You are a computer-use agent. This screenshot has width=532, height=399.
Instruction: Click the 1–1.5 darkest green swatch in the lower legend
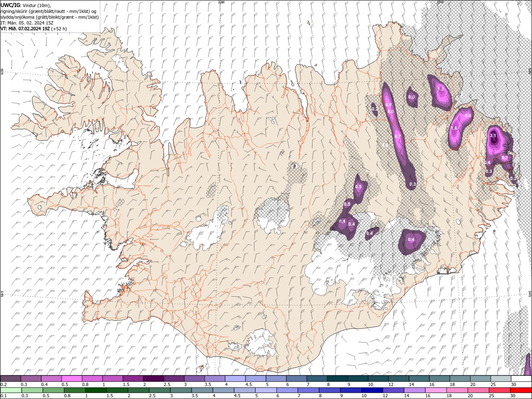pos(96,390)
